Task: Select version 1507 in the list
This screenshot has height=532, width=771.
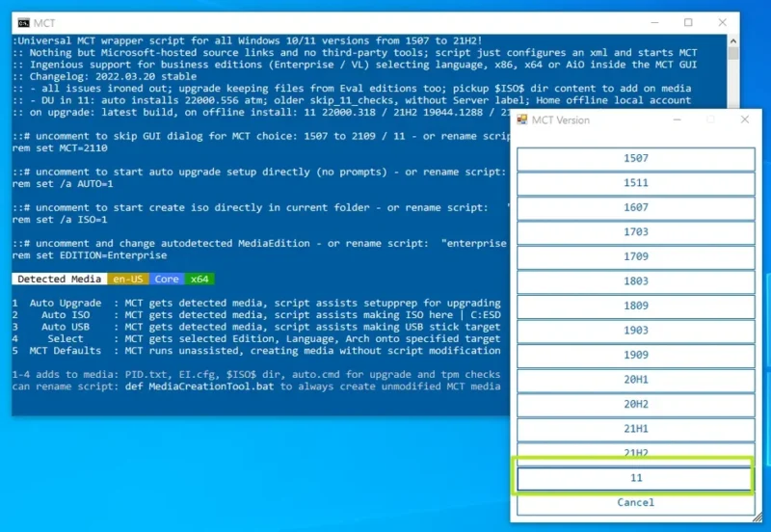Action: (635, 158)
